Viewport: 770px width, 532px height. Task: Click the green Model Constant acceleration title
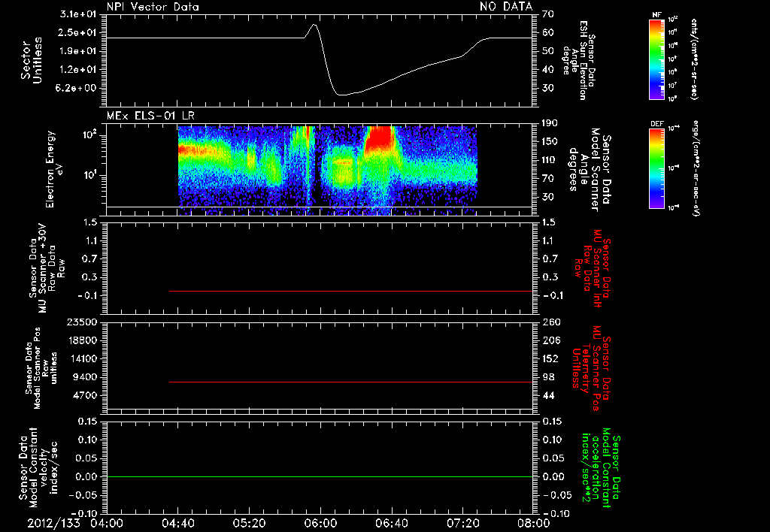pyautogui.click(x=601, y=467)
